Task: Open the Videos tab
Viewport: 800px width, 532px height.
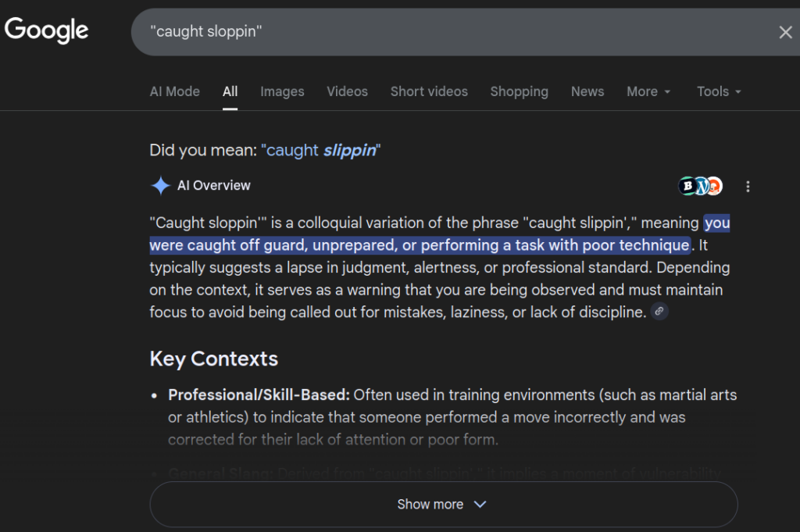Action: coord(347,91)
